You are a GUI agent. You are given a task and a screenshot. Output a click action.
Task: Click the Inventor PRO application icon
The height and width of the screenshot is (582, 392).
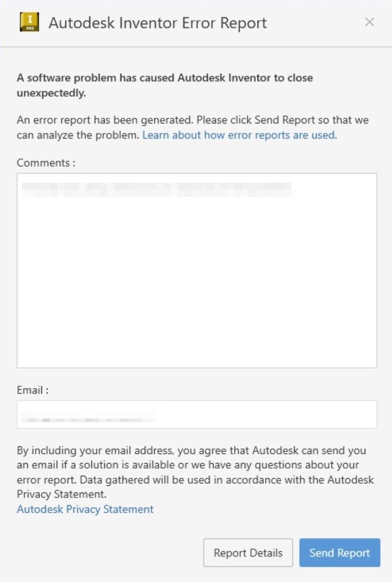(x=29, y=23)
